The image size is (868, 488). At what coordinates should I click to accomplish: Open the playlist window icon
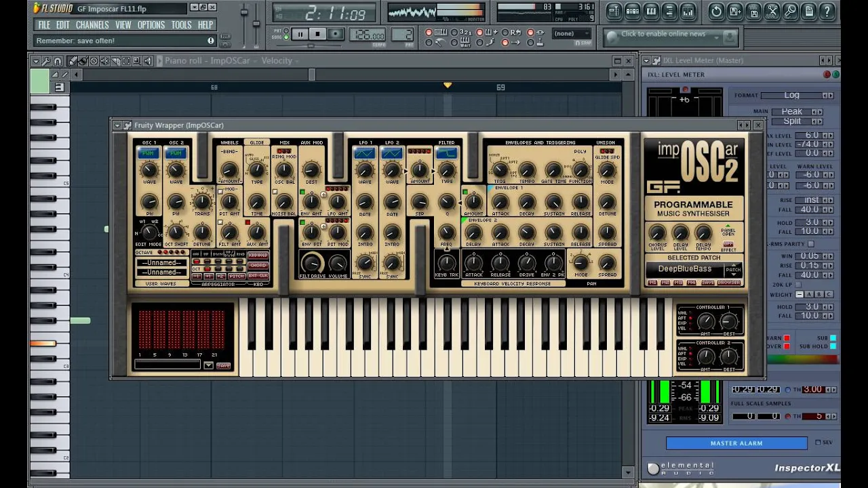point(614,11)
